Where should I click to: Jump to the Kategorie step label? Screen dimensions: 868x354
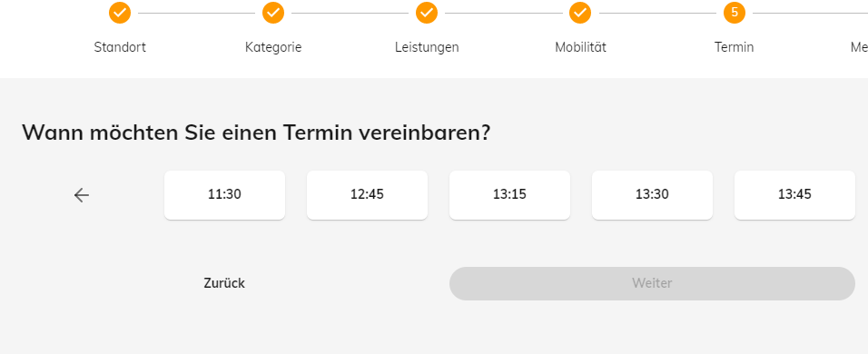[x=273, y=47]
